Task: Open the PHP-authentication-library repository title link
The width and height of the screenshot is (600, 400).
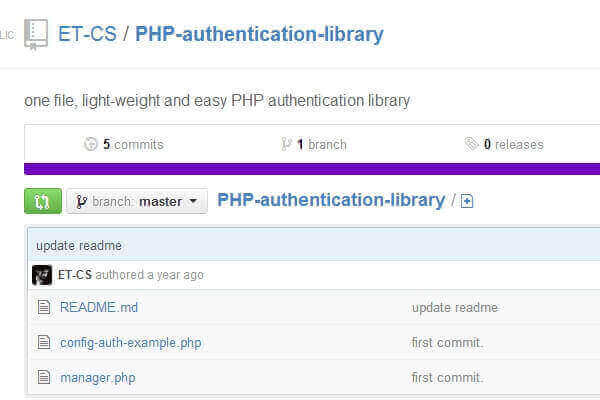Action: (x=259, y=34)
